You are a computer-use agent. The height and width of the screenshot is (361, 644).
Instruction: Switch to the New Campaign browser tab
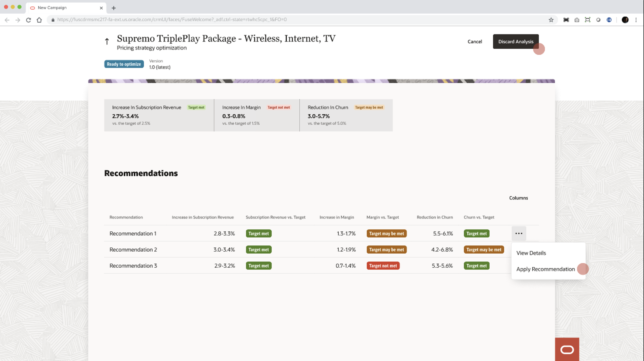click(x=60, y=7)
